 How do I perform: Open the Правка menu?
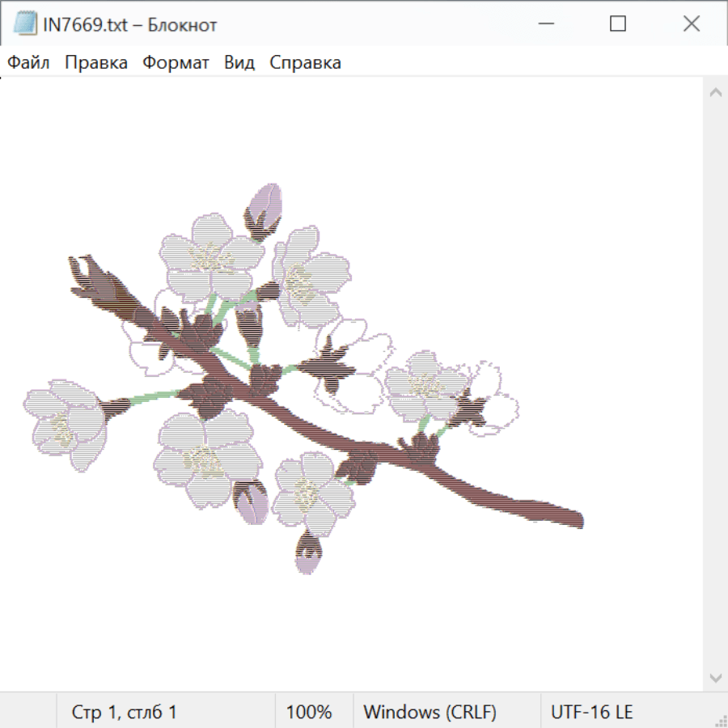point(96,62)
